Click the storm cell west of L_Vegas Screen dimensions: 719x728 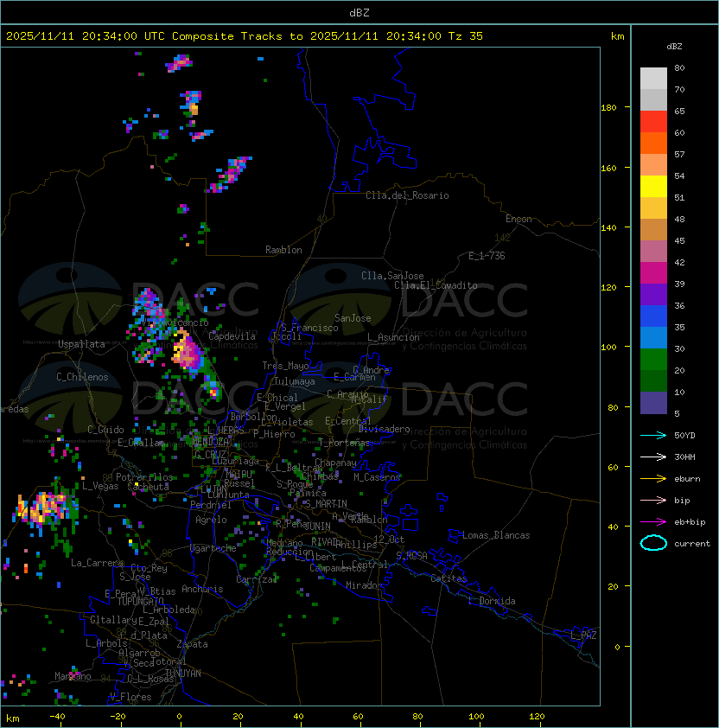pyautogui.click(x=46, y=508)
